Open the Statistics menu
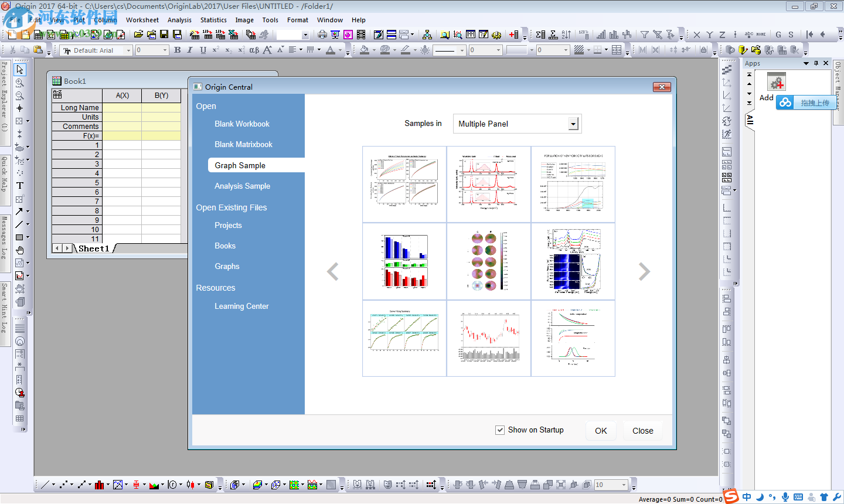 [213, 20]
